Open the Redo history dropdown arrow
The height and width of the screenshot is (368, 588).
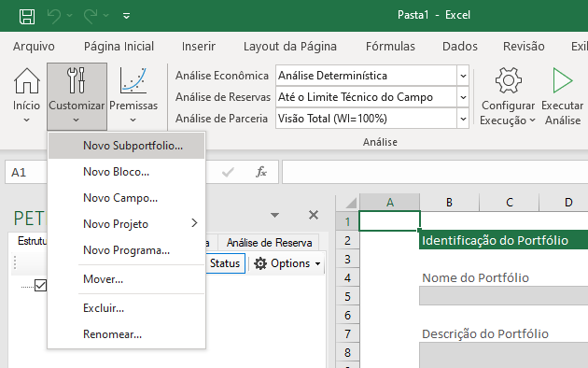click(x=106, y=16)
